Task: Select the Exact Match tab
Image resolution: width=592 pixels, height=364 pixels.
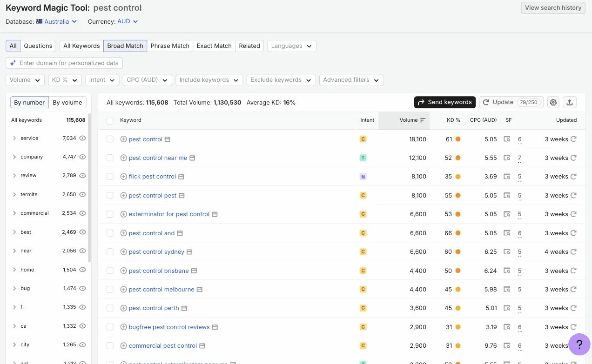Action: coord(214,46)
